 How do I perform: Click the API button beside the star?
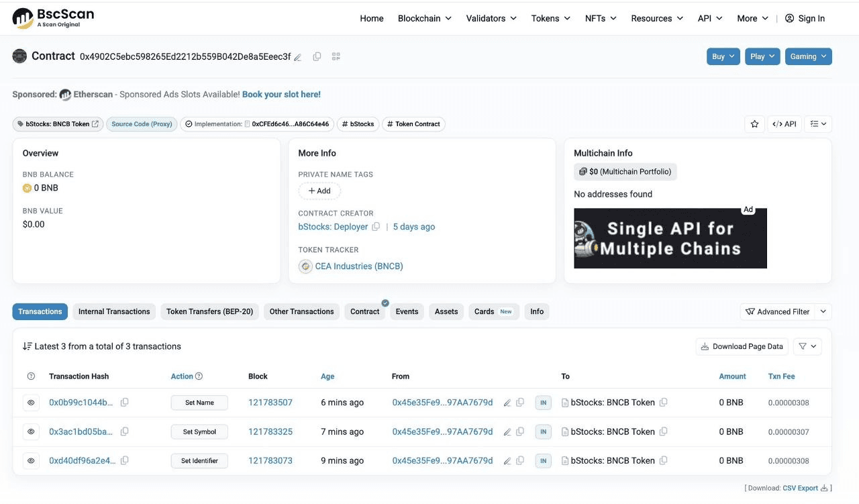785,124
